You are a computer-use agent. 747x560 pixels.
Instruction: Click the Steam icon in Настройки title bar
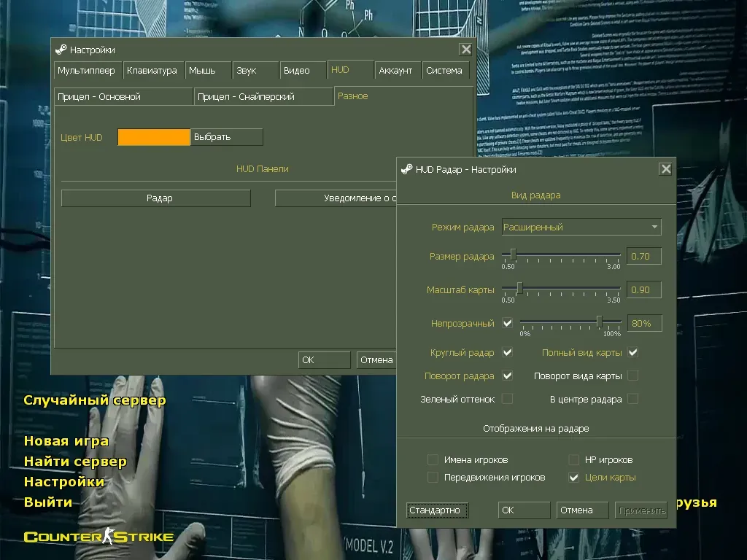(61, 50)
